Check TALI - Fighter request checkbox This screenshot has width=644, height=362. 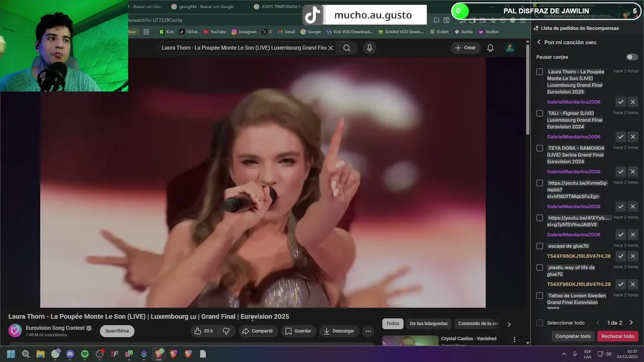pyautogui.click(x=539, y=113)
